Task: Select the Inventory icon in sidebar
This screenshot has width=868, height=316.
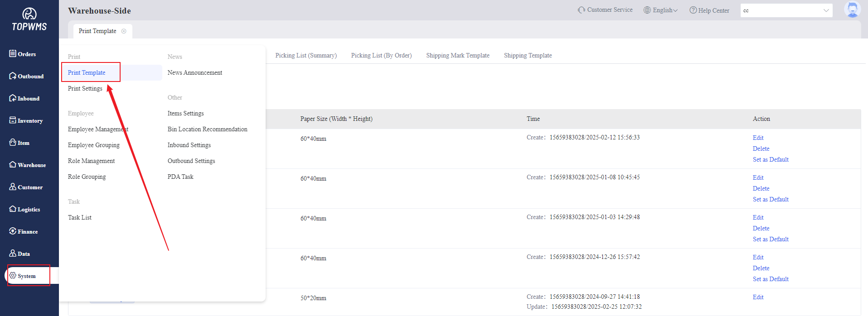Action: (13, 120)
